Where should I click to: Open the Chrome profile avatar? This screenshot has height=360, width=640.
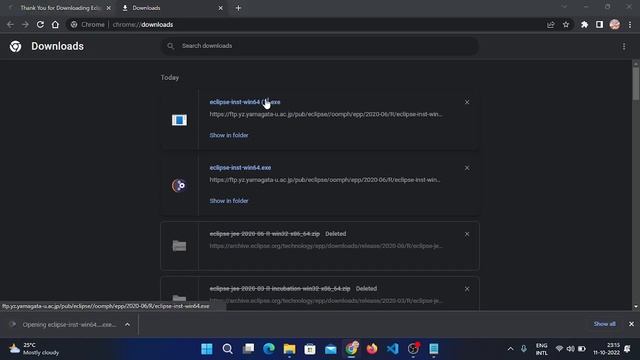tap(615, 24)
